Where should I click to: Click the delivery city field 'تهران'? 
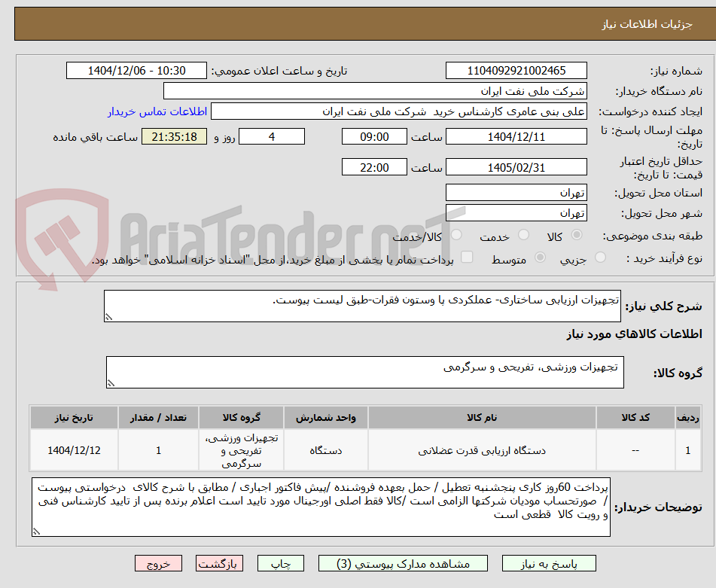pyautogui.click(x=516, y=213)
